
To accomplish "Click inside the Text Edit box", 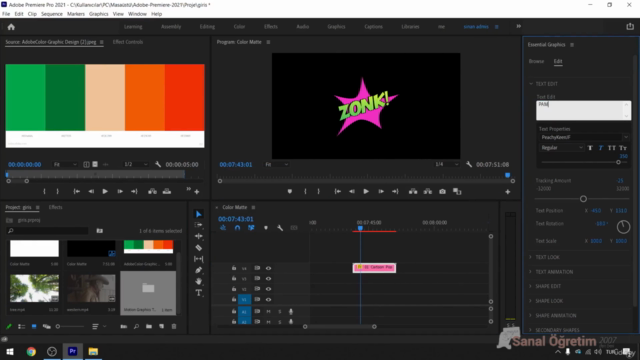I will pos(583,111).
